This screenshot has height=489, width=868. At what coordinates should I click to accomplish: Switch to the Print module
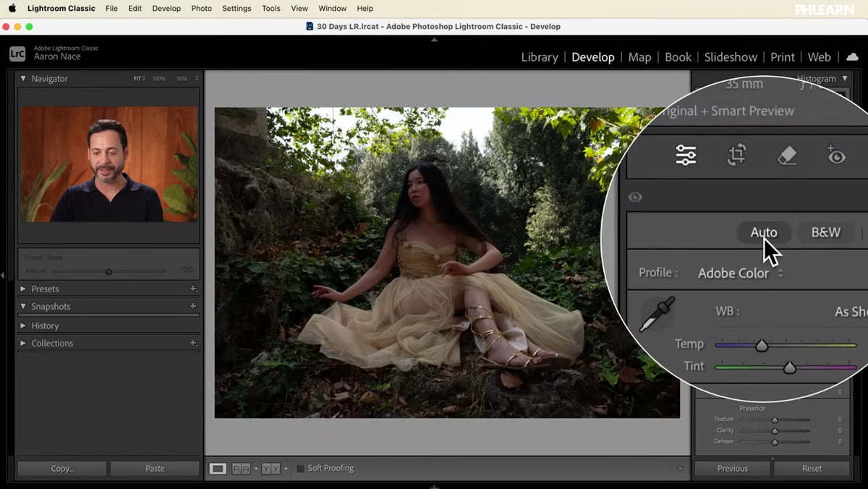[x=783, y=57]
